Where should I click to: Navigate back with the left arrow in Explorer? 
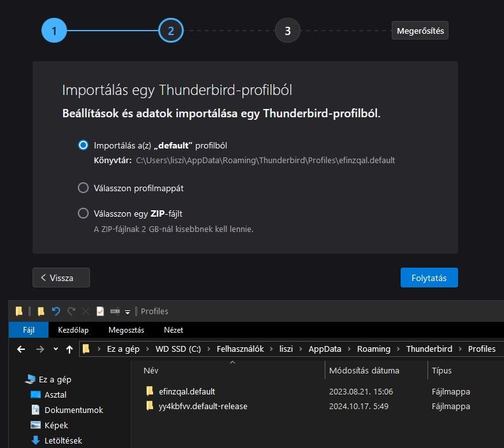pos(21,349)
